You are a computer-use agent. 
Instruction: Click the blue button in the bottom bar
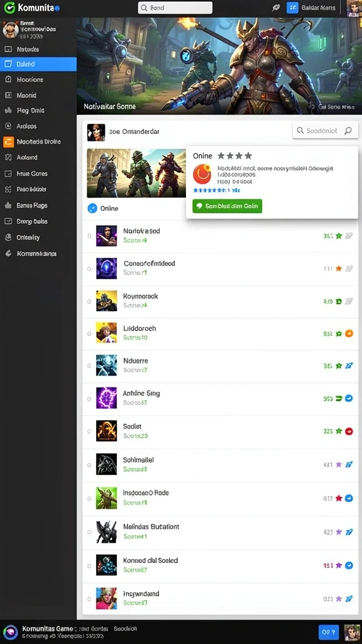pos(329,632)
